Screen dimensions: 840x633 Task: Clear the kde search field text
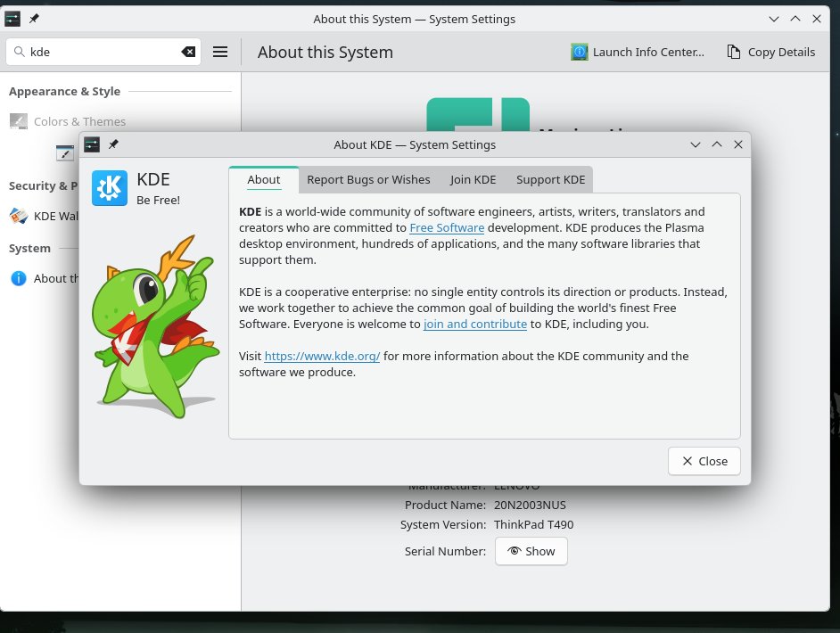pyautogui.click(x=188, y=52)
